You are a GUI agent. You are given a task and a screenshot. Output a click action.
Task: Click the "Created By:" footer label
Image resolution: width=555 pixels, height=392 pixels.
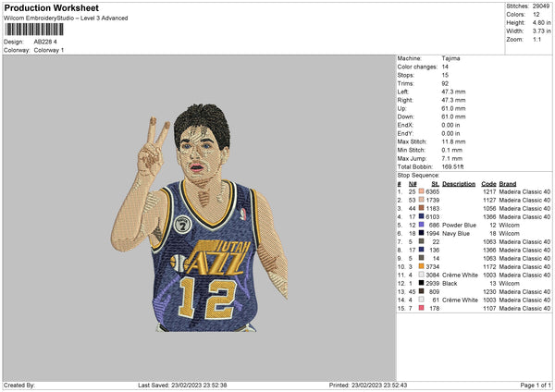tap(19, 385)
